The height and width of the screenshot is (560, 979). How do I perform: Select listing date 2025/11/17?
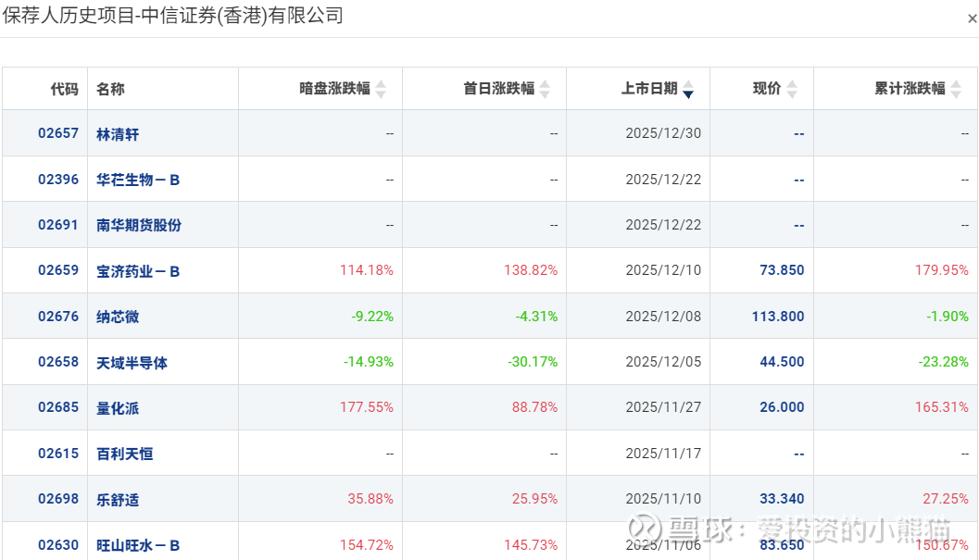[663, 454]
